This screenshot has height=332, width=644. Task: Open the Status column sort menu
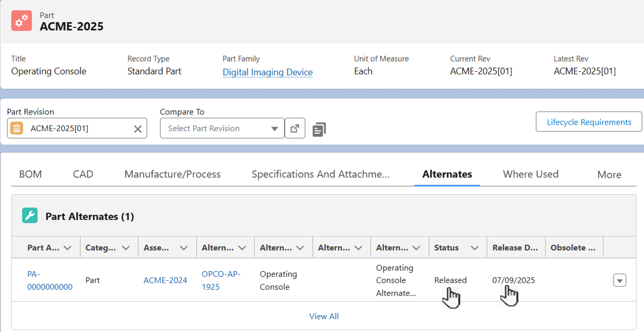[474, 248]
